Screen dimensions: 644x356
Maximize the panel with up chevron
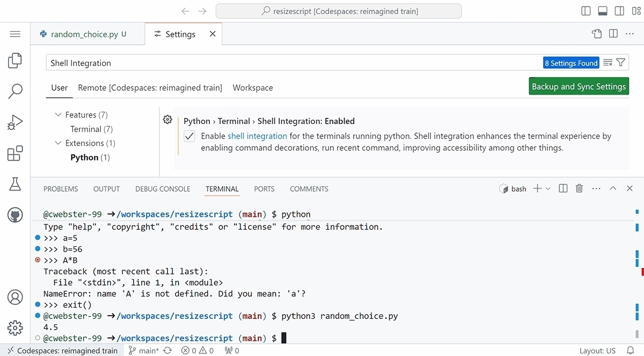pyautogui.click(x=613, y=188)
